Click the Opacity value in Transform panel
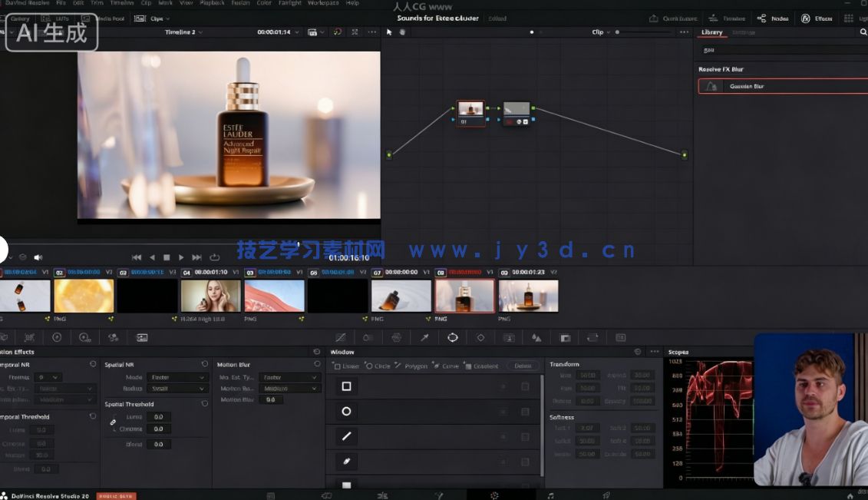This screenshot has height=500, width=868. 643,401
